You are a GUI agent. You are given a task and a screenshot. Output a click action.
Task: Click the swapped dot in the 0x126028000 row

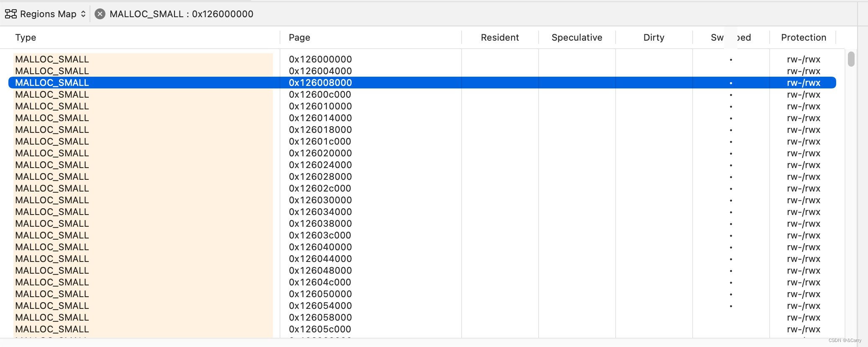731,177
